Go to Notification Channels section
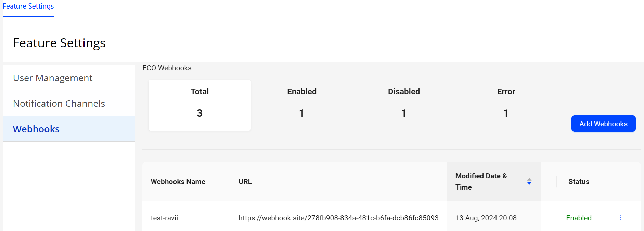Image resolution: width=644 pixels, height=231 pixels. pyautogui.click(x=59, y=103)
